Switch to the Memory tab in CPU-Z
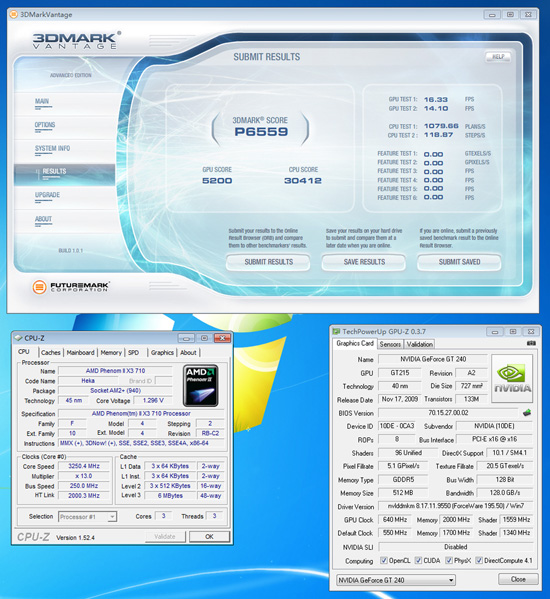Image resolution: width=550 pixels, height=599 pixels. coord(111,353)
